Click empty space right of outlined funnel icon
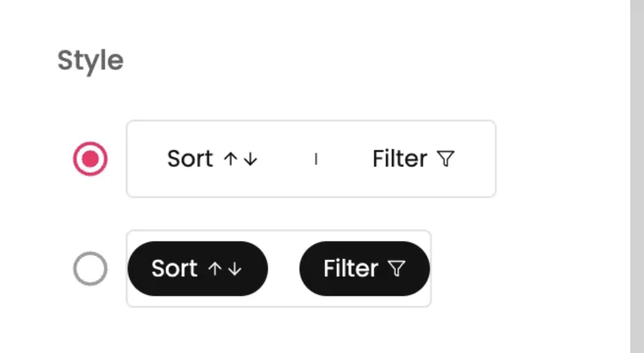This screenshot has width=644, height=353. (475, 159)
